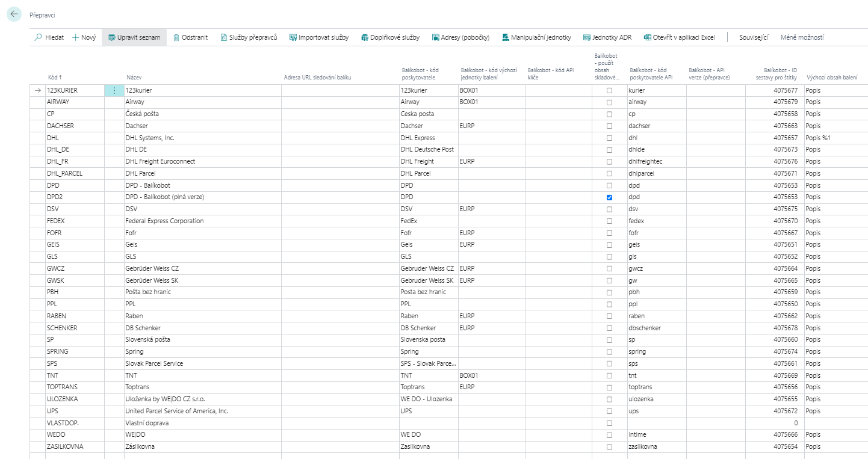Click the Název column header
868x459 pixels.
(x=134, y=78)
